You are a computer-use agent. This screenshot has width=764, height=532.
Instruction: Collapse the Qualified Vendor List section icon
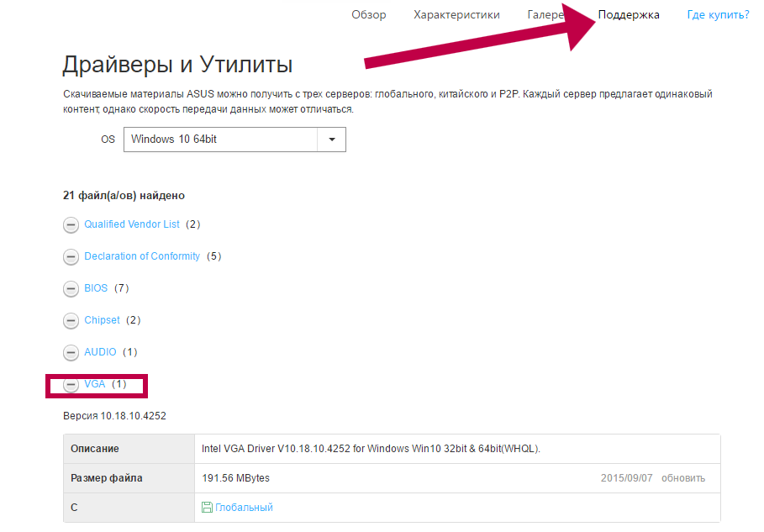coord(71,225)
